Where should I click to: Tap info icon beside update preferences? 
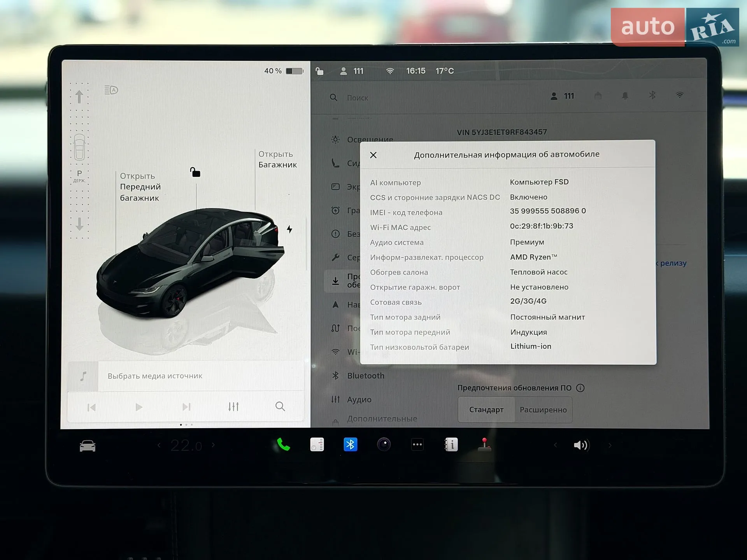click(x=580, y=388)
